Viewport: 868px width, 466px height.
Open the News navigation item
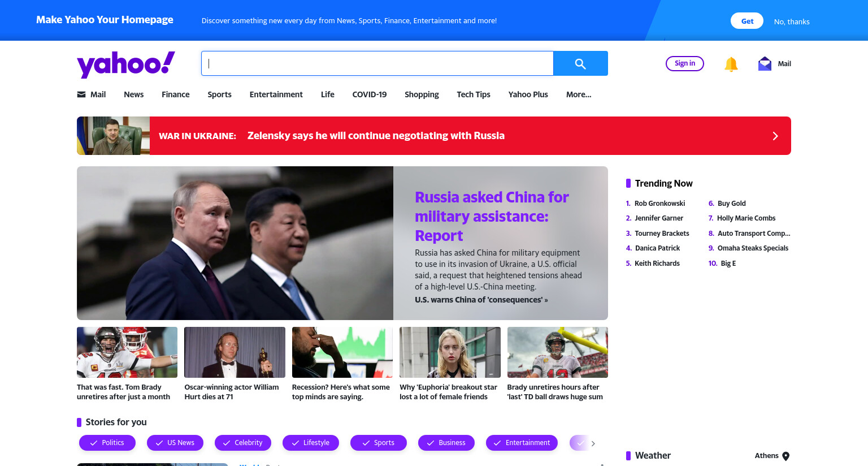click(x=134, y=94)
